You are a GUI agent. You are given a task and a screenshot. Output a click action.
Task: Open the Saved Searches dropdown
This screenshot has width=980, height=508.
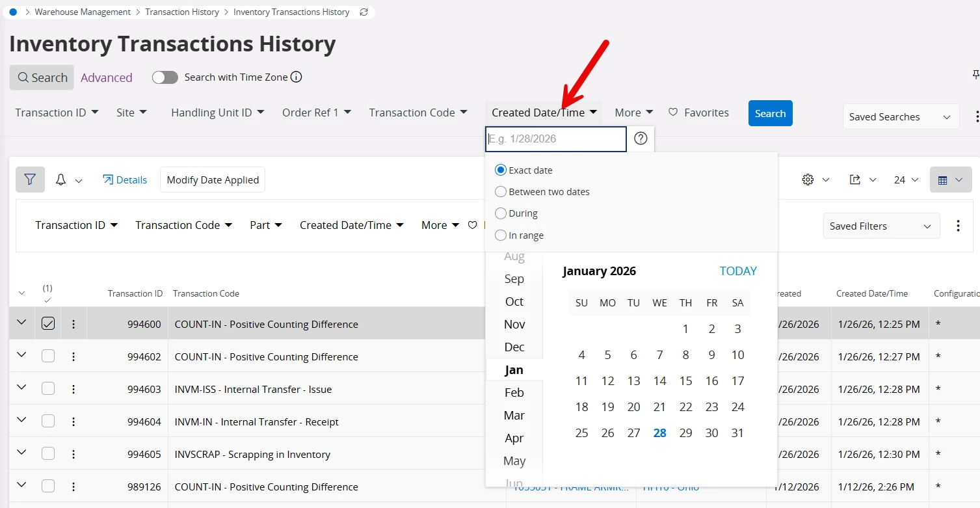(901, 117)
